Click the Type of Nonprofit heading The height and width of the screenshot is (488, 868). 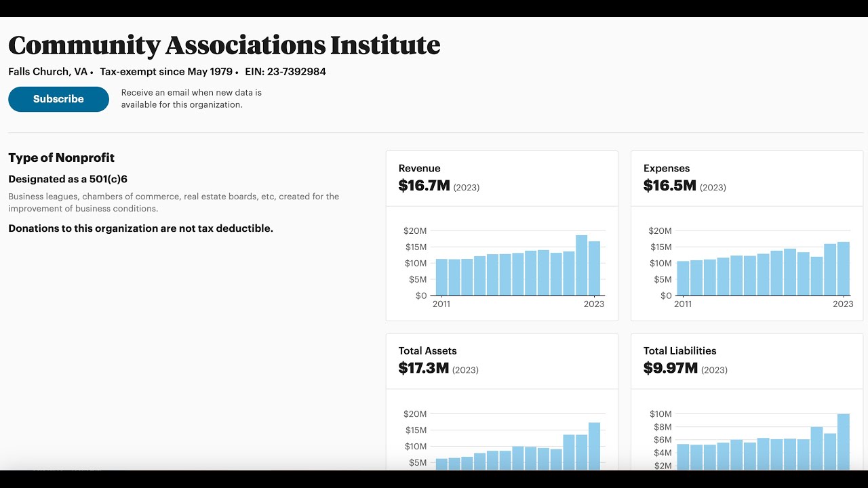coord(62,158)
